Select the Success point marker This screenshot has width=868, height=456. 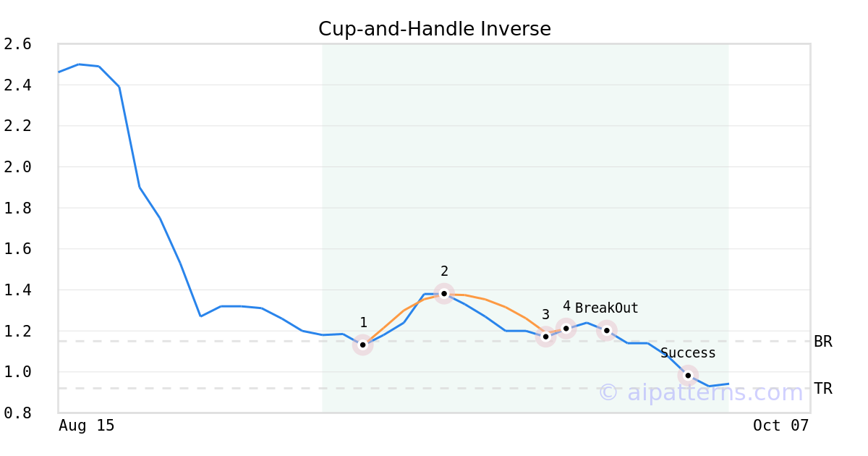click(688, 375)
